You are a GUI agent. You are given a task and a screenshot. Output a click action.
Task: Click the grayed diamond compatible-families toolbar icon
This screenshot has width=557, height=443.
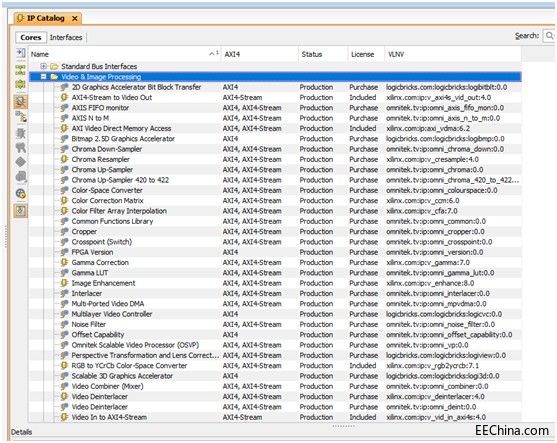(x=21, y=162)
